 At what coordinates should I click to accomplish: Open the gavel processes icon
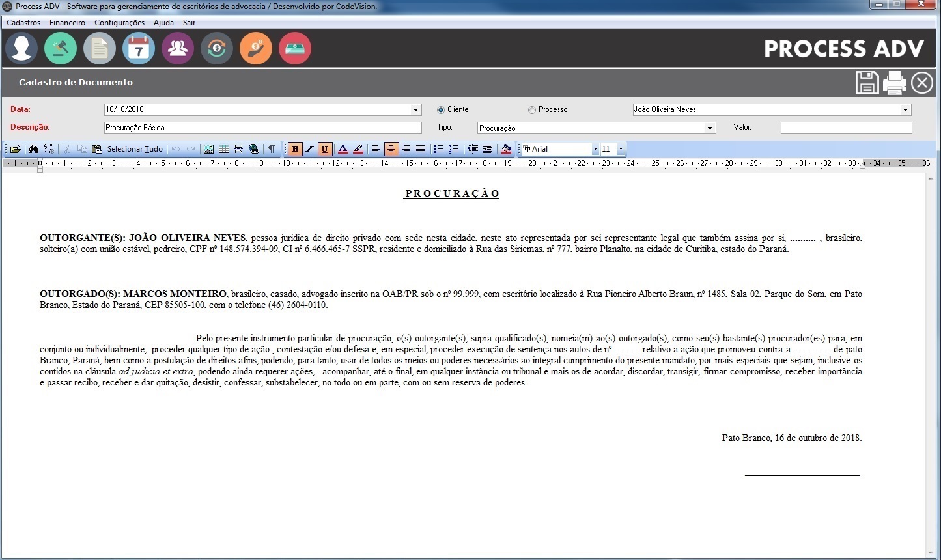click(x=61, y=49)
